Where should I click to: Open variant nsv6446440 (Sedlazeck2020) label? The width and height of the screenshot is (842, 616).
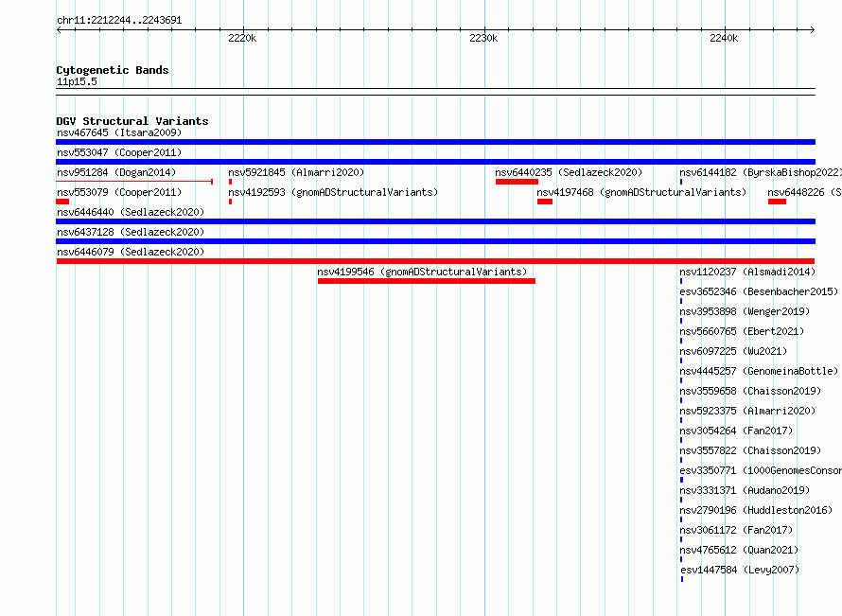click(131, 212)
